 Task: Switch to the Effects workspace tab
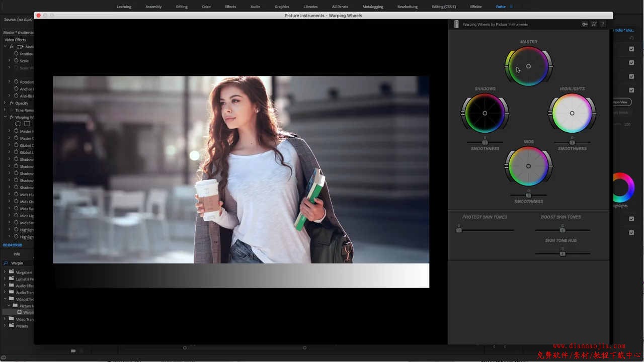tap(230, 7)
